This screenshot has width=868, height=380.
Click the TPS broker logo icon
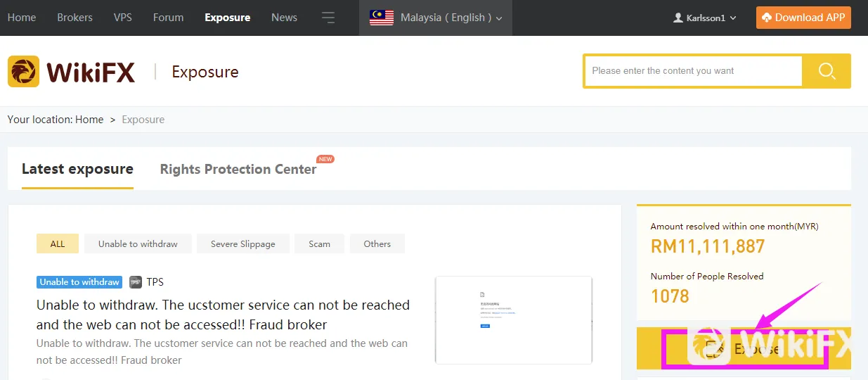[136, 282]
